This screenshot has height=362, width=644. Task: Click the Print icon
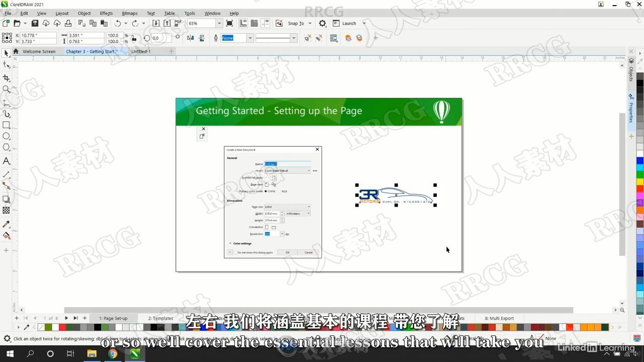click(x=68, y=23)
